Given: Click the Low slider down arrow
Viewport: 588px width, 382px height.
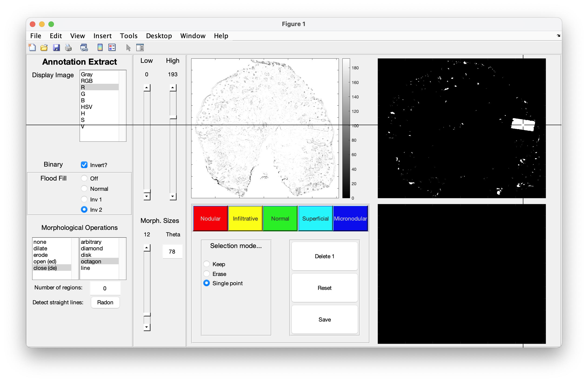Looking at the screenshot, I should [147, 196].
